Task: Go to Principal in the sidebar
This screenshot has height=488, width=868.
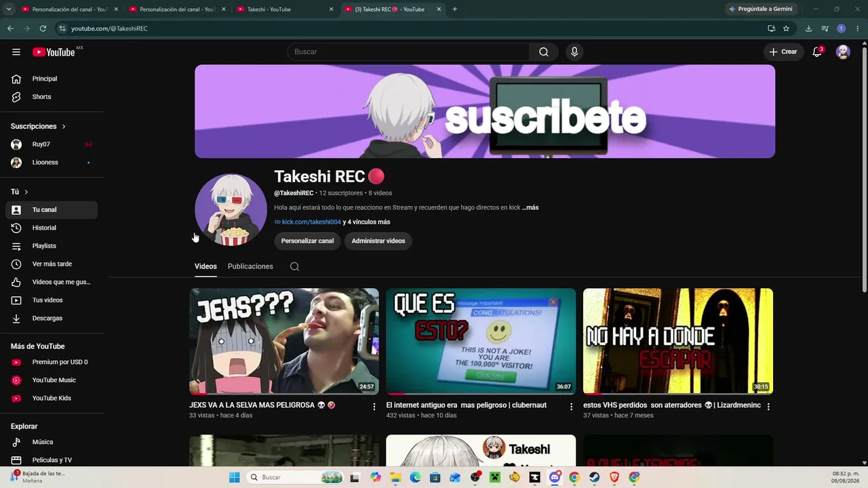Action: click(52, 79)
